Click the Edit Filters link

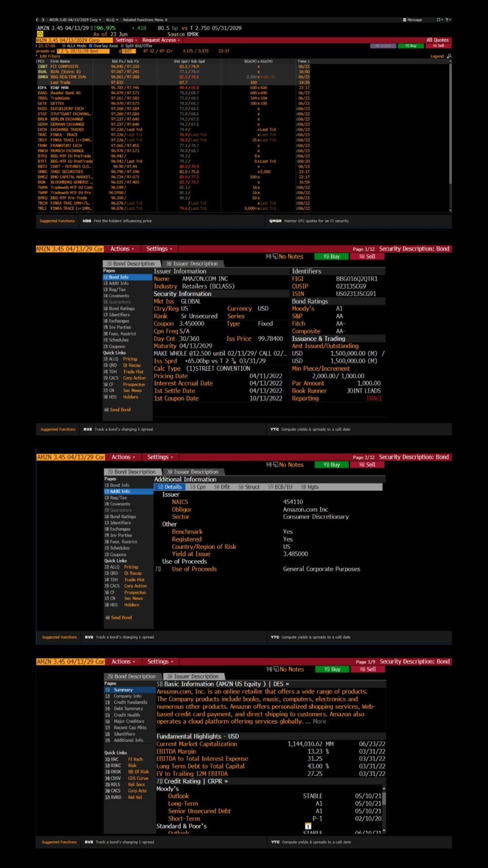50,57
